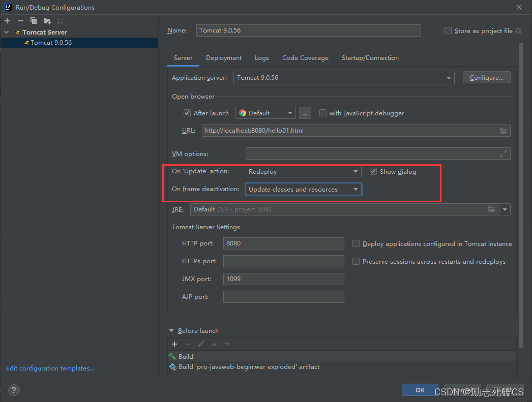Image resolution: width=532 pixels, height=402 pixels.
Task: Click Name input field
Action: (308, 30)
